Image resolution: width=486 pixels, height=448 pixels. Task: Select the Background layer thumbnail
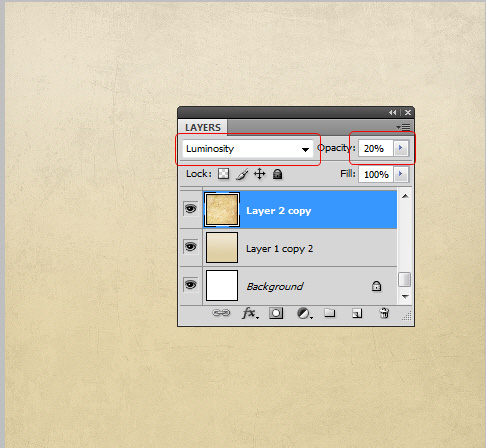[x=222, y=286]
